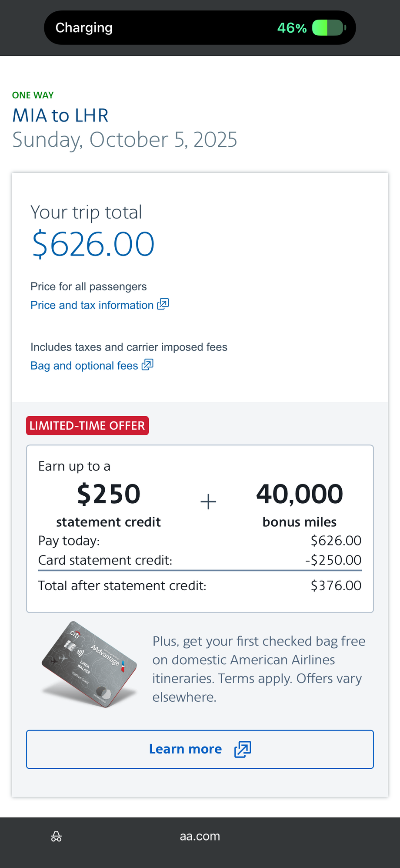Open the Price and tax information link

(x=92, y=305)
